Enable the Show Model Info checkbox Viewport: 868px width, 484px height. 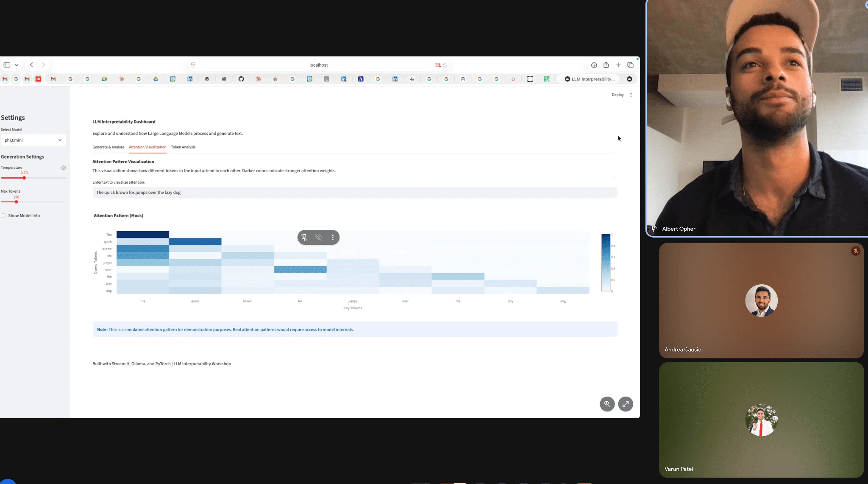[3, 215]
